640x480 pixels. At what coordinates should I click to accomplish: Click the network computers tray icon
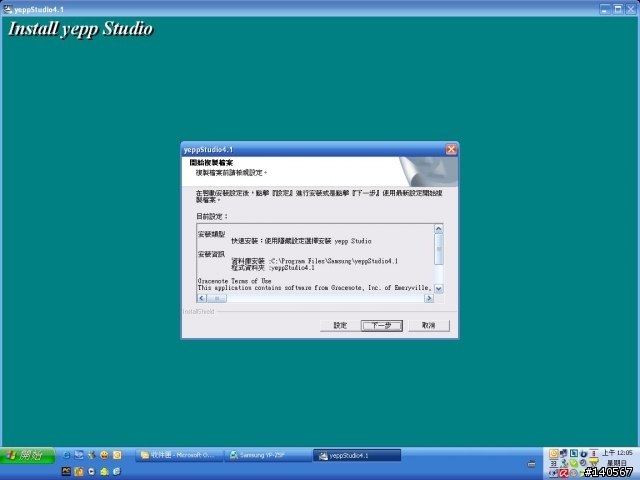(x=563, y=453)
